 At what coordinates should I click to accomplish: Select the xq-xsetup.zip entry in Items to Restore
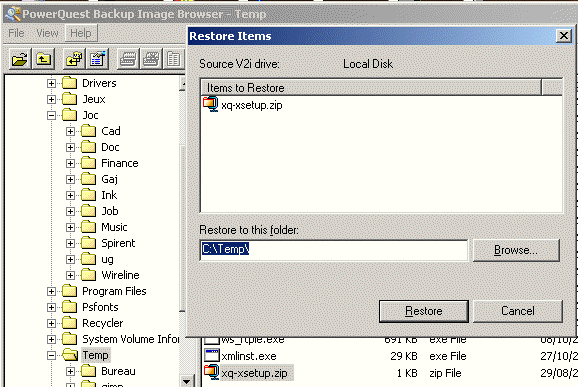pos(252,105)
